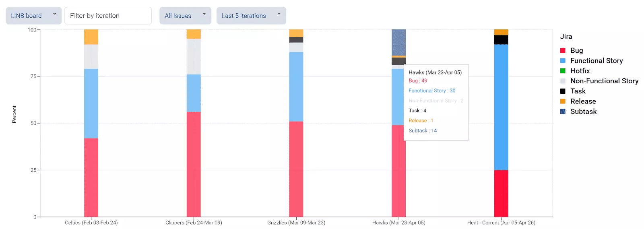This screenshot has width=644, height=229.
Task: Open the LINB board dropdown
Action: [x=34, y=16]
